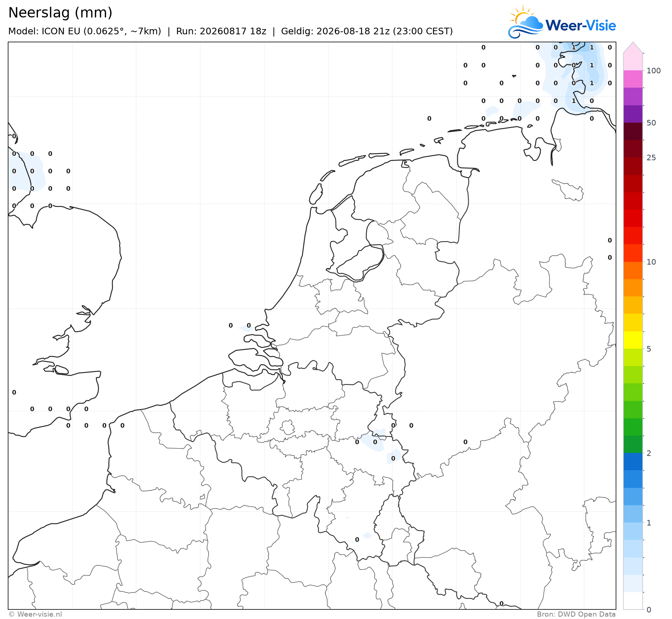This screenshot has width=672, height=619.
Task: Click the Weer-Visie sun and cloud logo
Action: click(x=526, y=22)
